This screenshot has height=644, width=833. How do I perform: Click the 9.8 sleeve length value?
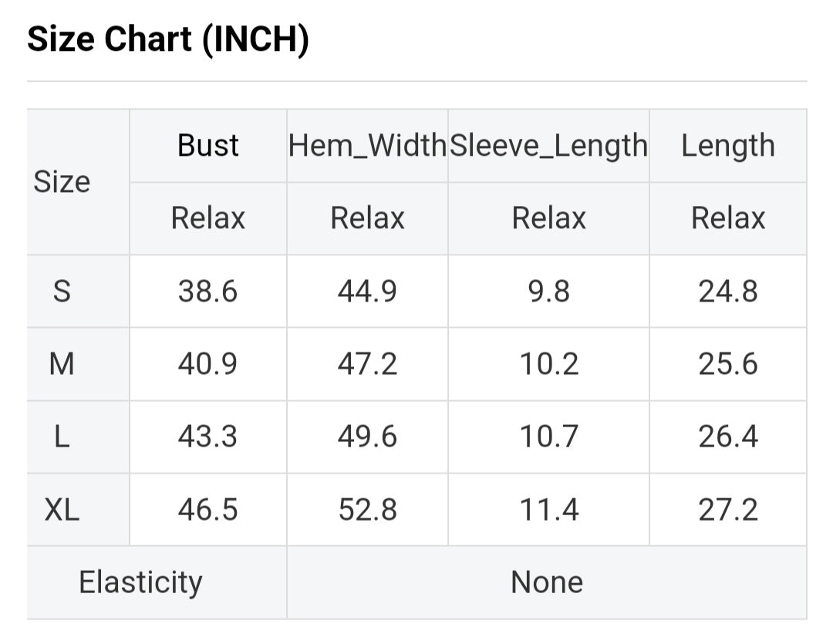548,292
